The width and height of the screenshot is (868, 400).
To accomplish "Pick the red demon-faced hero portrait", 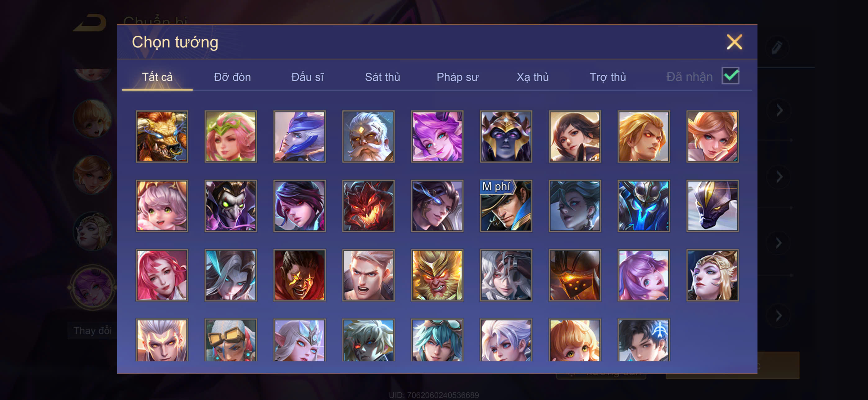I will [x=368, y=206].
